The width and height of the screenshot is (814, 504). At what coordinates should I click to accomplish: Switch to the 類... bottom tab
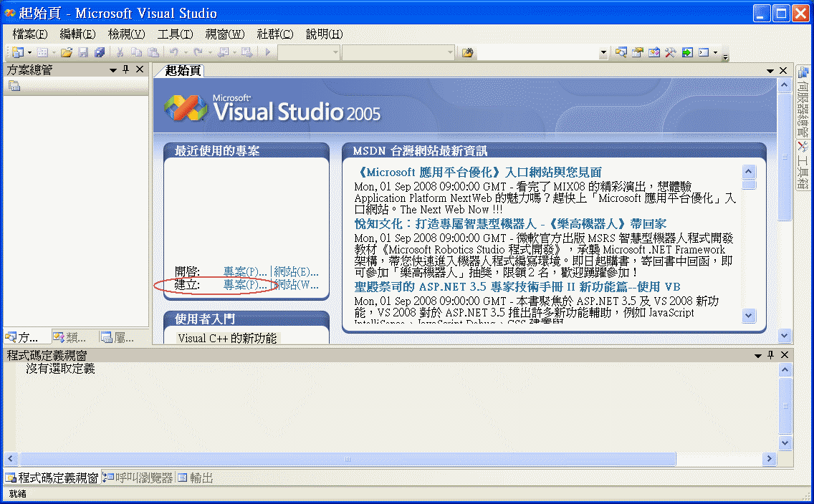[70, 338]
